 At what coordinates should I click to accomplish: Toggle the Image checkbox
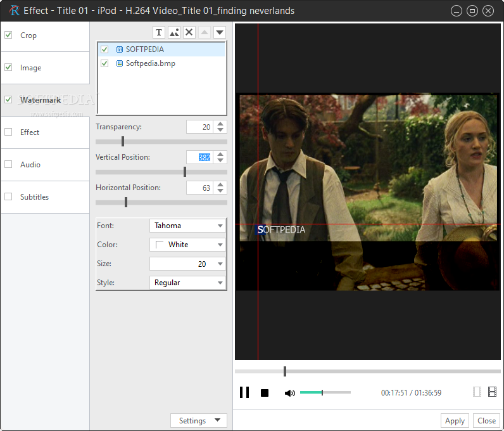tap(8, 67)
